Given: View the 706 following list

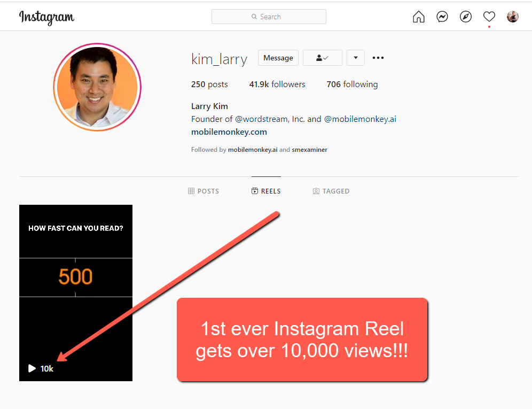Looking at the screenshot, I should (x=352, y=84).
